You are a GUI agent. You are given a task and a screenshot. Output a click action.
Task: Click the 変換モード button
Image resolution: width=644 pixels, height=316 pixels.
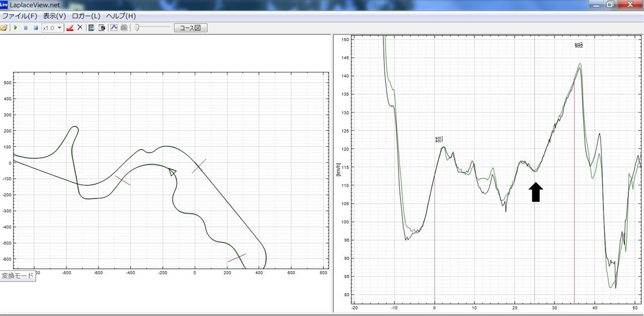coord(18,276)
